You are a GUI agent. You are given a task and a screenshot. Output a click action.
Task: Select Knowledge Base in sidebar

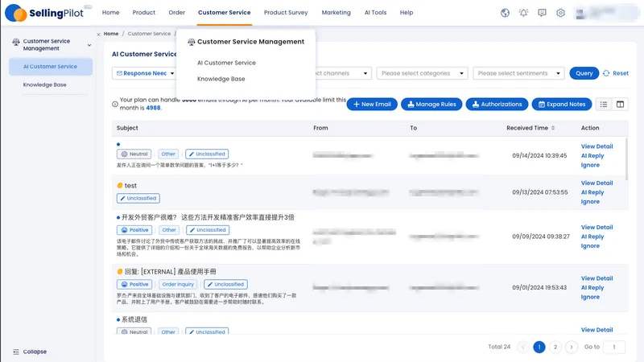pos(45,84)
